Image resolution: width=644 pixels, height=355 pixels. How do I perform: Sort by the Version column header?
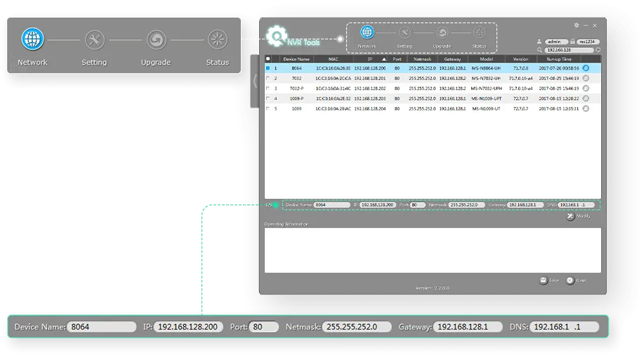(520, 59)
